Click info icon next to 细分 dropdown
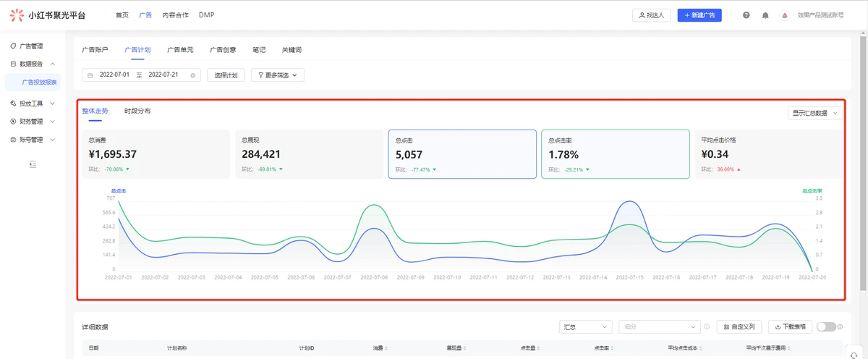 tap(707, 327)
